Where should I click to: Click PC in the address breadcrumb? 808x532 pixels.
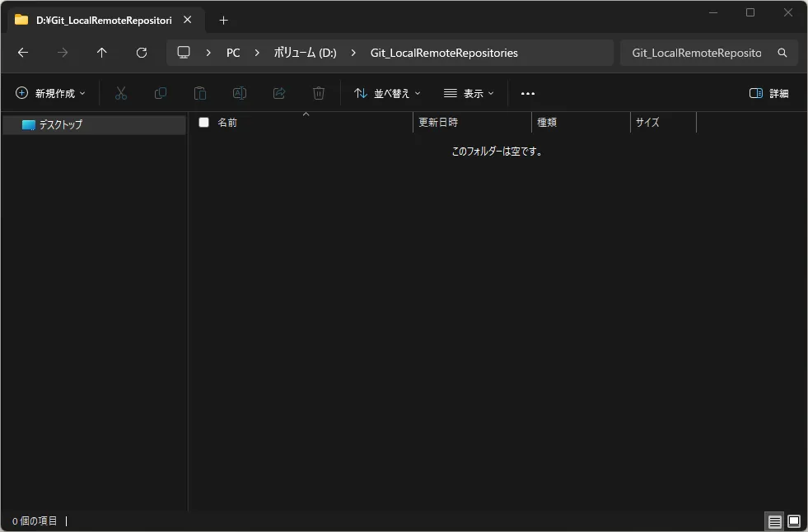click(233, 53)
